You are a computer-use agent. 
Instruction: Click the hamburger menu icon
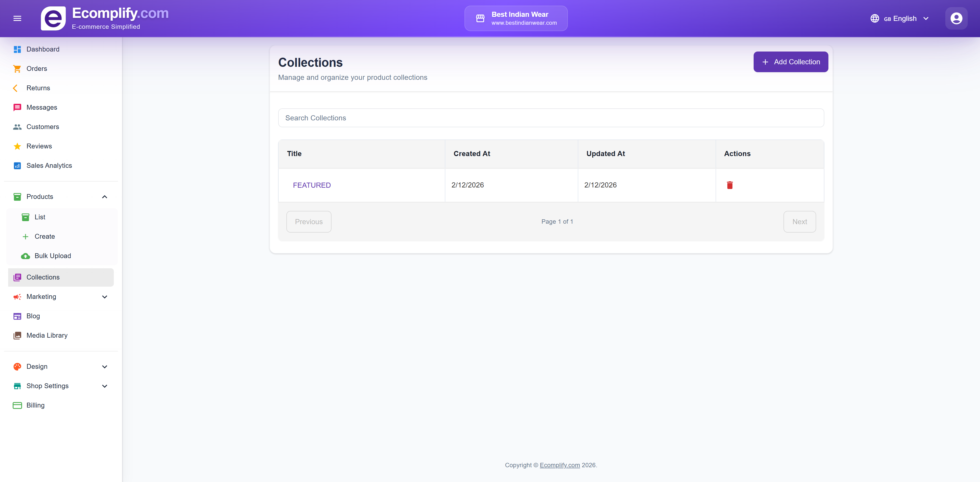(x=17, y=18)
